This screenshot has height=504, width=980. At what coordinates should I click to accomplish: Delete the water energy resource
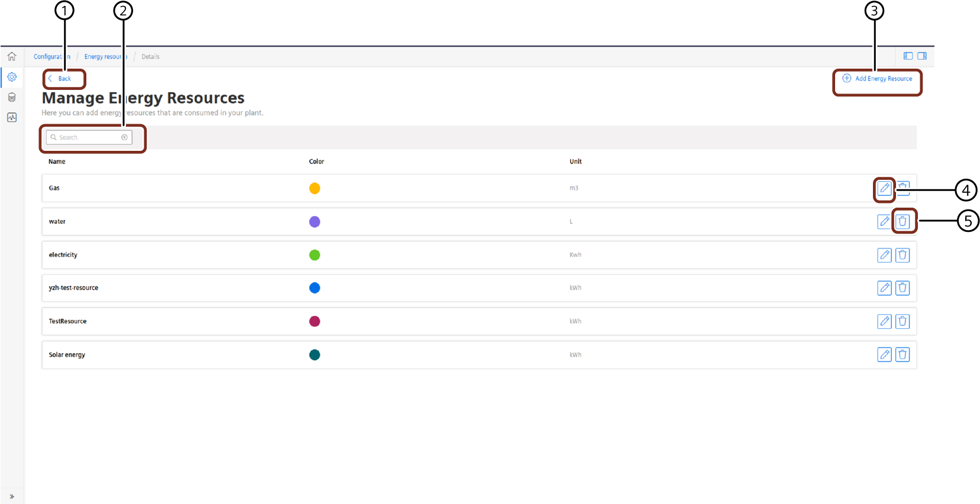coord(903,221)
